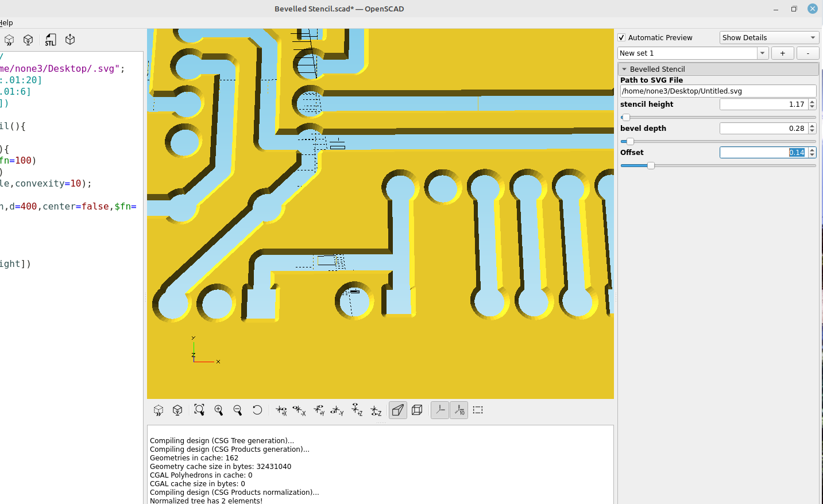
Task: Toggle the scale markers display
Action: click(458, 410)
